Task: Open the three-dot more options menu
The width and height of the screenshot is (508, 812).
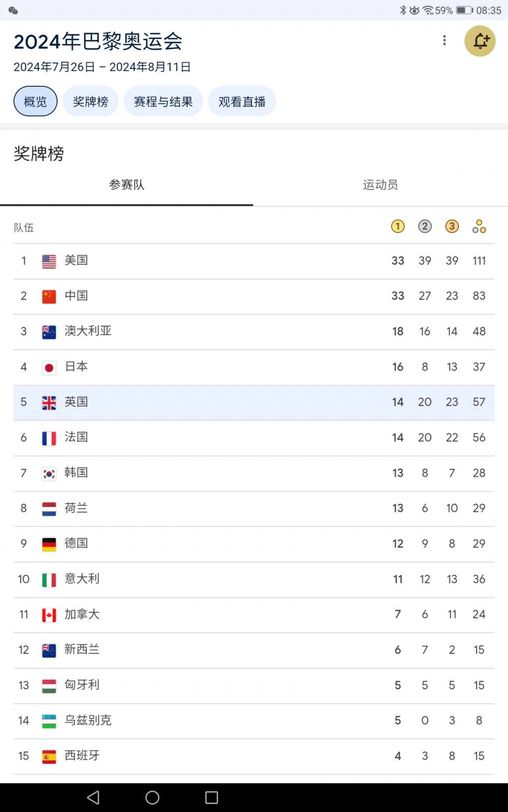Action: 444,40
